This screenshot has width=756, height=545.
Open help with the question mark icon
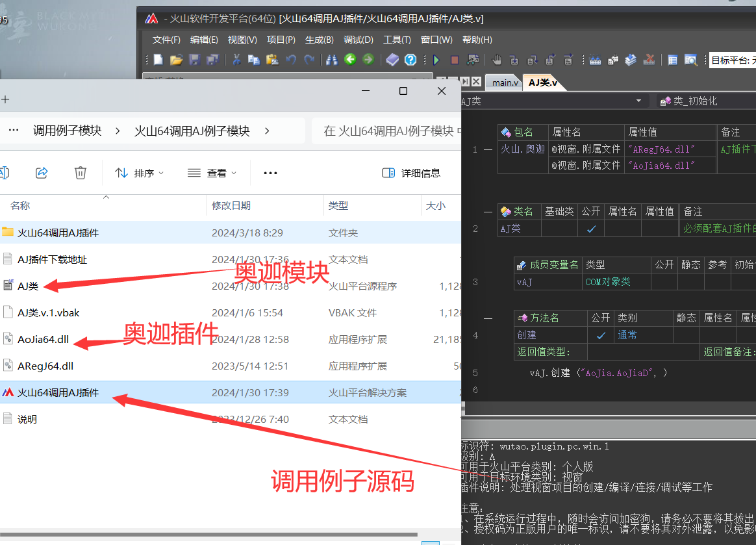(410, 59)
